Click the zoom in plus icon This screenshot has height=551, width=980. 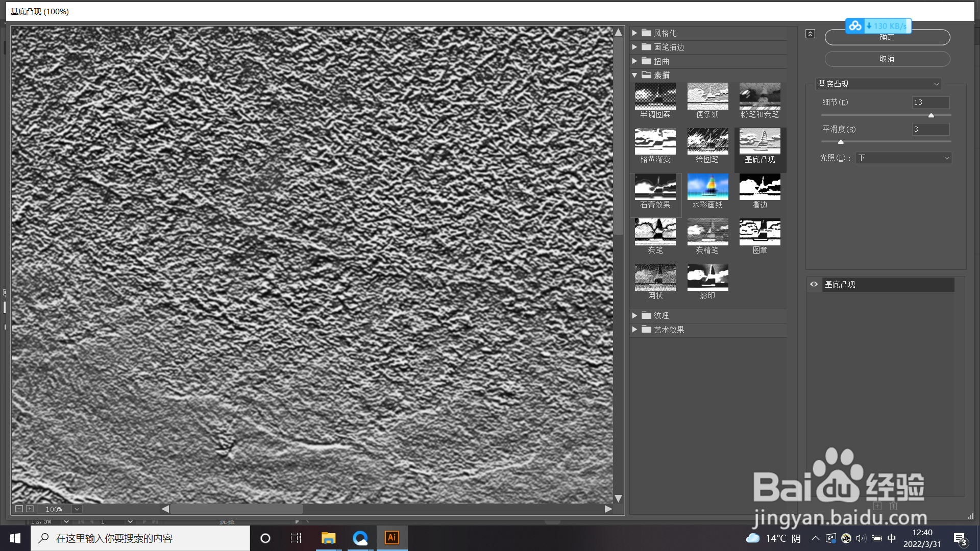[x=30, y=509]
